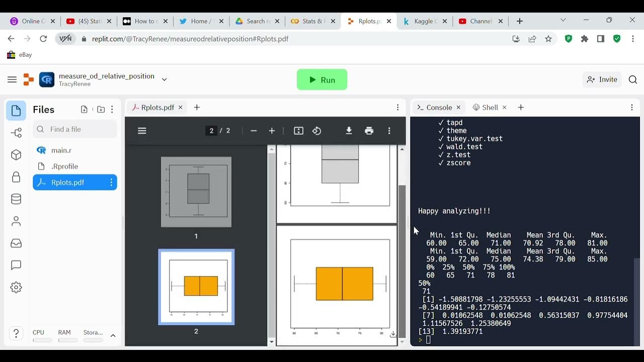Select page 2 thumbnail in PDF sidebar

(196, 287)
